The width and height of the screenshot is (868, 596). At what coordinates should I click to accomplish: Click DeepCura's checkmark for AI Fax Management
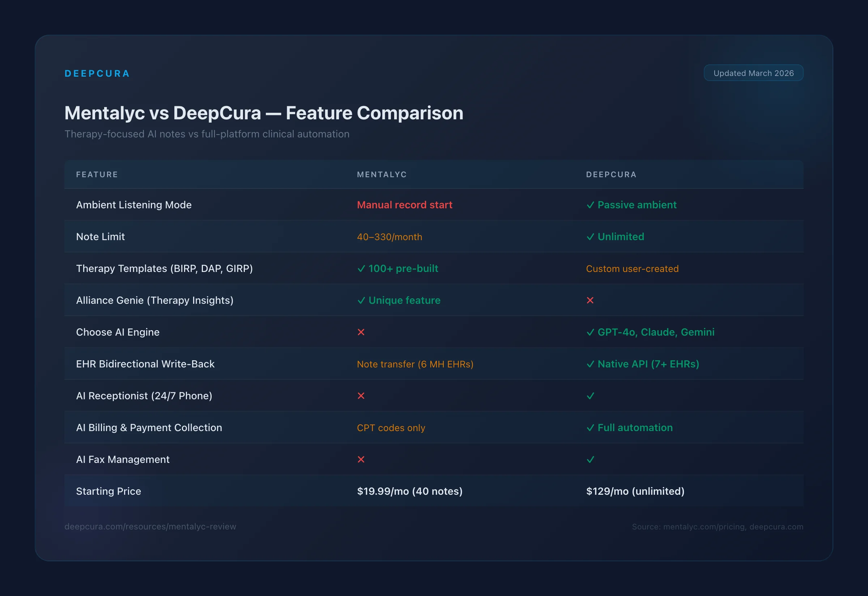591,459
